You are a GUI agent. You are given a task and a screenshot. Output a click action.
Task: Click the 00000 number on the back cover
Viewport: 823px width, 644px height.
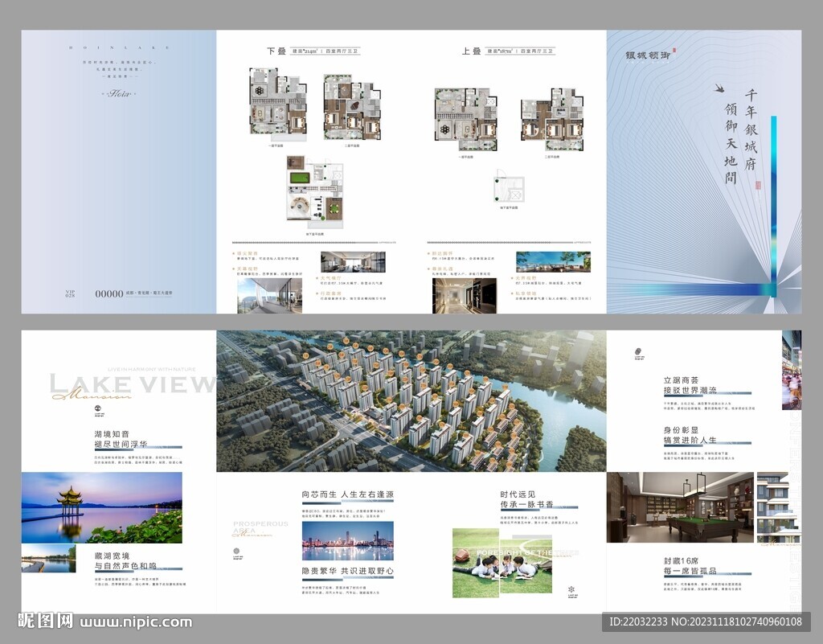coord(109,294)
